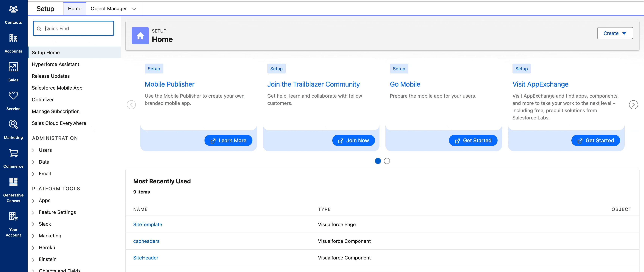Click the left carousel arrow

(131, 105)
